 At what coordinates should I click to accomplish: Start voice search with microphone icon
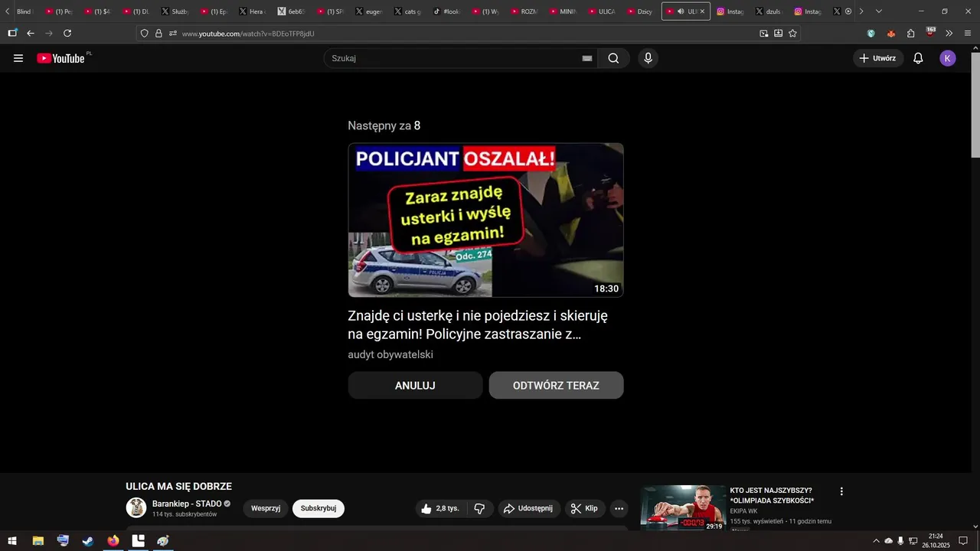[648, 58]
